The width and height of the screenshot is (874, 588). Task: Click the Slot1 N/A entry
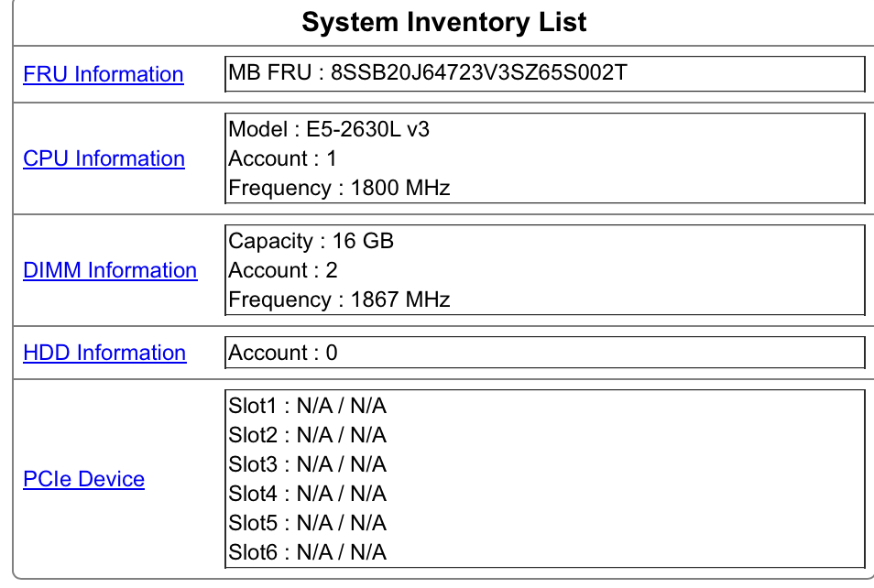click(307, 406)
